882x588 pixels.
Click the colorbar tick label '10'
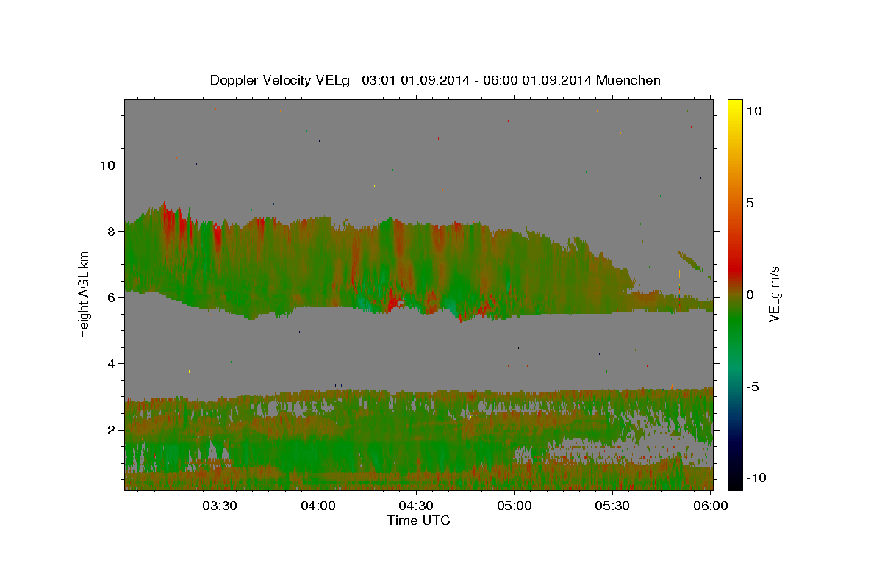pyautogui.click(x=753, y=110)
